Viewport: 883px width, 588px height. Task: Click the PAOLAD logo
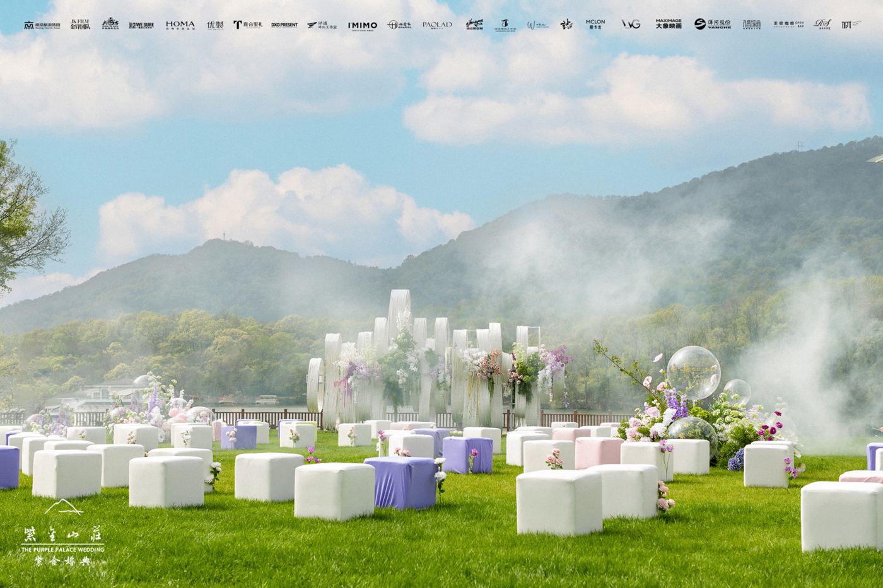pyautogui.click(x=437, y=25)
